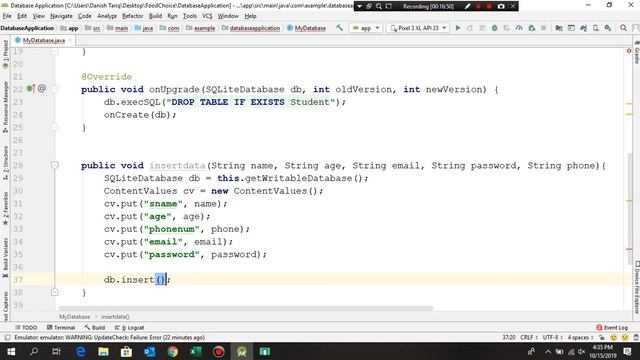Click the MyDatabase breadcrumb in navigation bar
The image size is (640, 360).
click(x=307, y=28)
